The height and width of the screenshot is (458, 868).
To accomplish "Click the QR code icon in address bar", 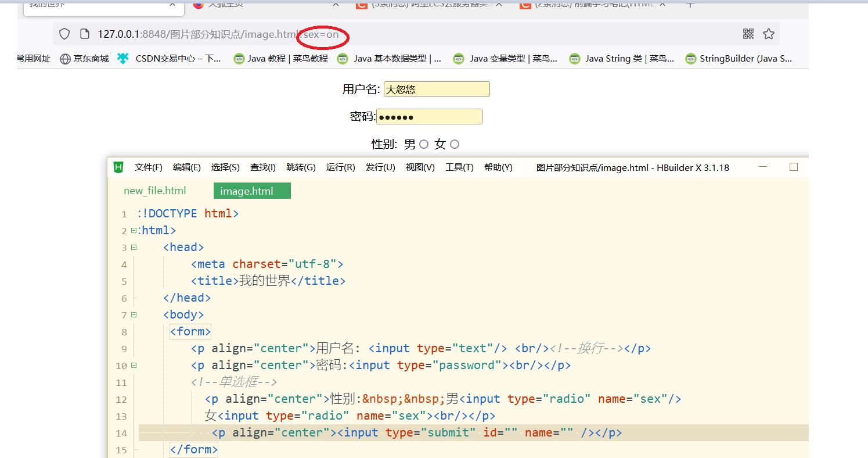I will [748, 34].
